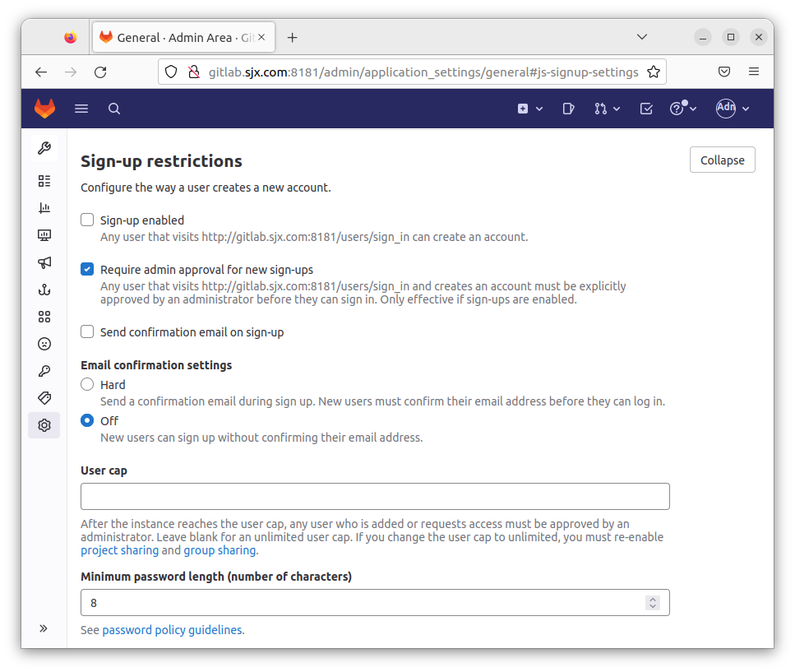Open the hamburger main menu
Viewport: 795px width, 672px height.
(x=81, y=109)
